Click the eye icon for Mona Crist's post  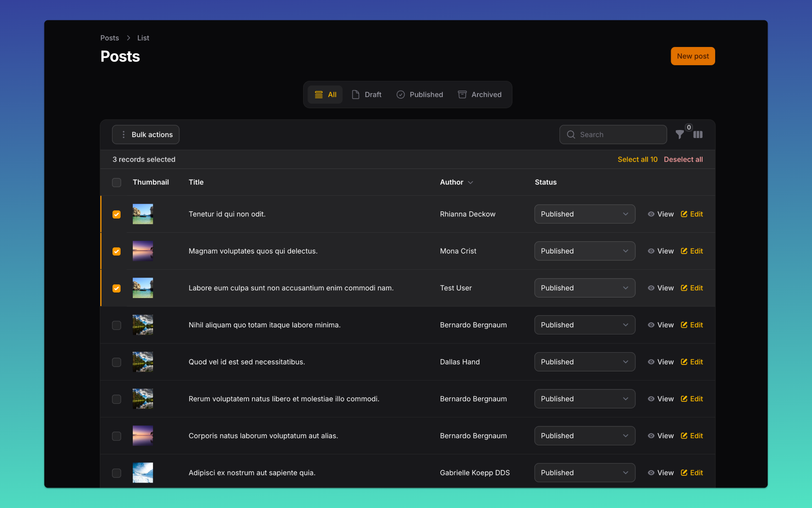coord(651,251)
